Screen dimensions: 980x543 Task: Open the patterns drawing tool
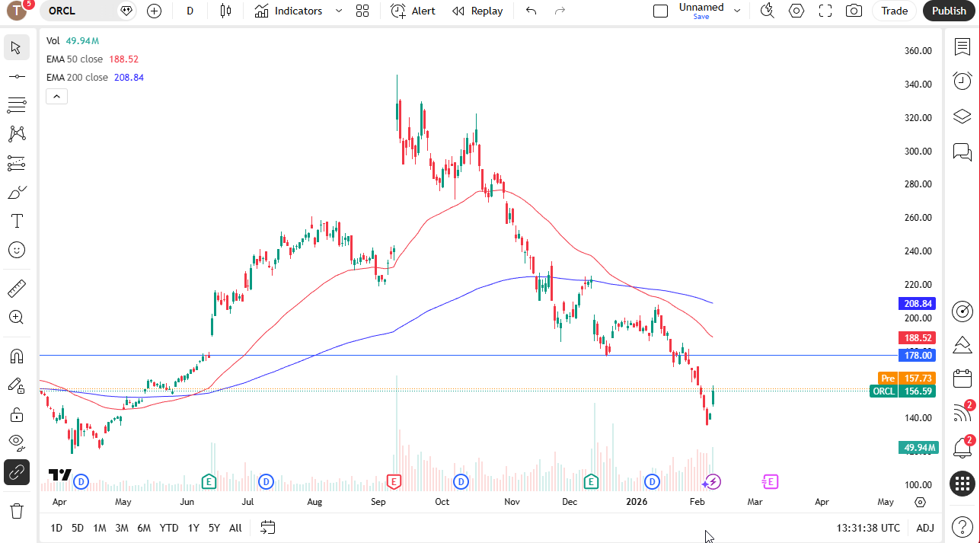(x=17, y=134)
